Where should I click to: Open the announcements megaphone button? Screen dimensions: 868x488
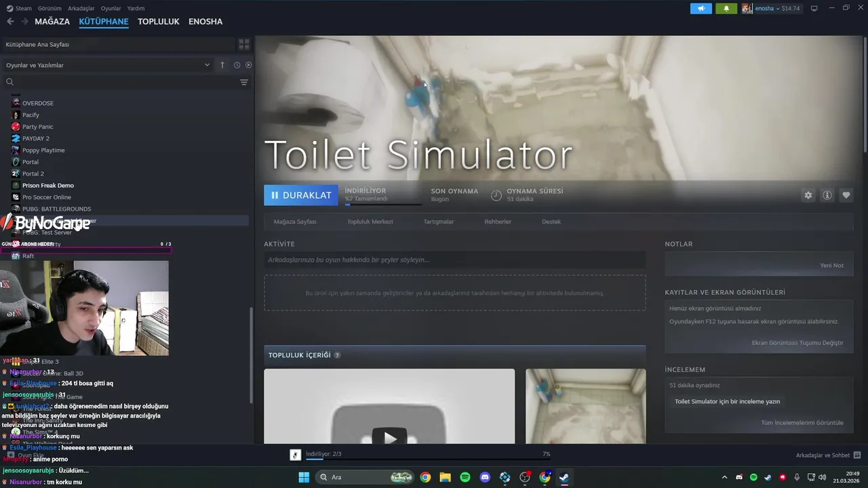pos(701,8)
